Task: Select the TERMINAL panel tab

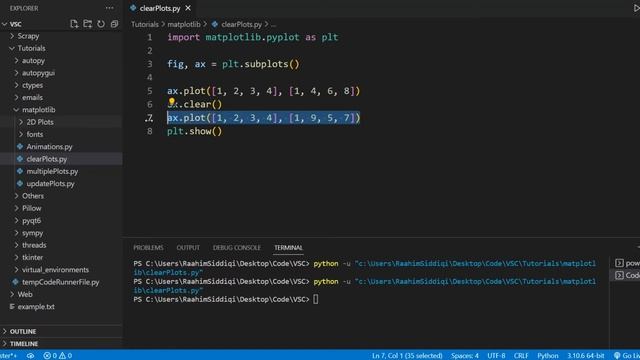Action: 289,248
